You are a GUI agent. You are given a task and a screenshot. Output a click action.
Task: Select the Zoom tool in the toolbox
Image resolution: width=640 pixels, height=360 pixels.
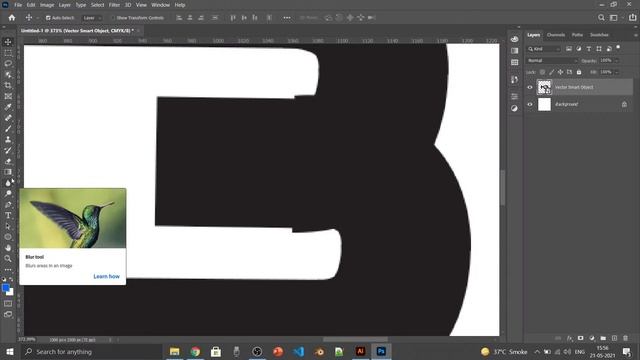coord(8,258)
